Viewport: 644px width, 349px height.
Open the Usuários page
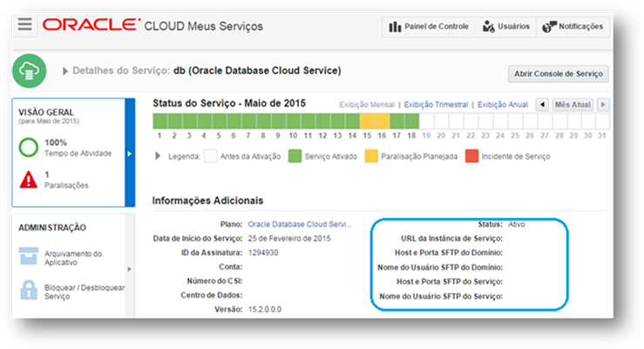pos(506,27)
